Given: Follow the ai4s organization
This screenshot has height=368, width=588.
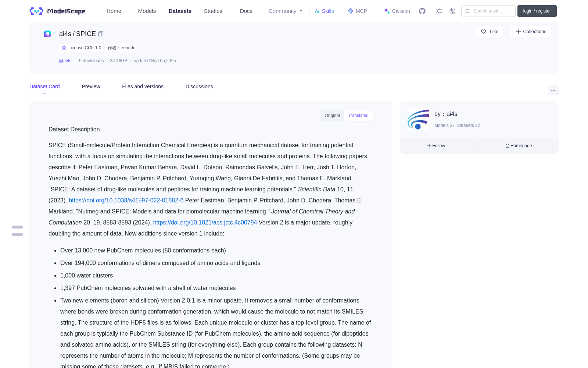Looking at the screenshot, I should (x=436, y=146).
